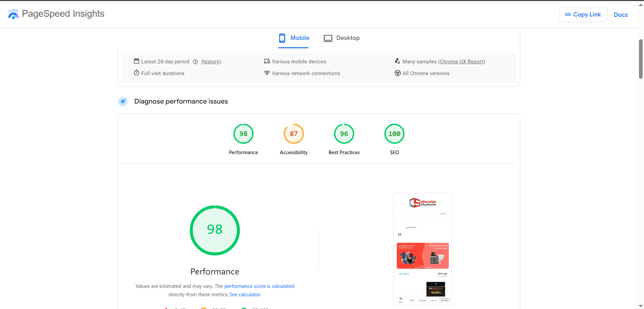Click the 'Latest 28-day period' text
644x309 pixels.
tap(165, 62)
